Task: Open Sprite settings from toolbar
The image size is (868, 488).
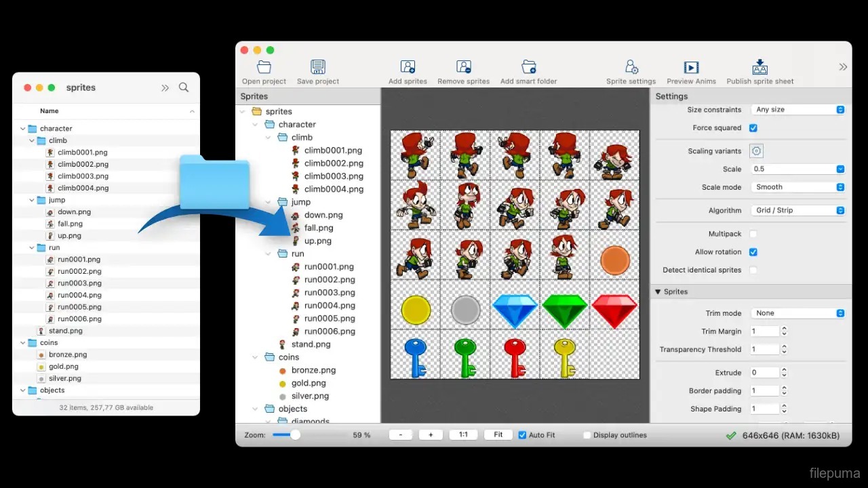Action: tap(631, 67)
